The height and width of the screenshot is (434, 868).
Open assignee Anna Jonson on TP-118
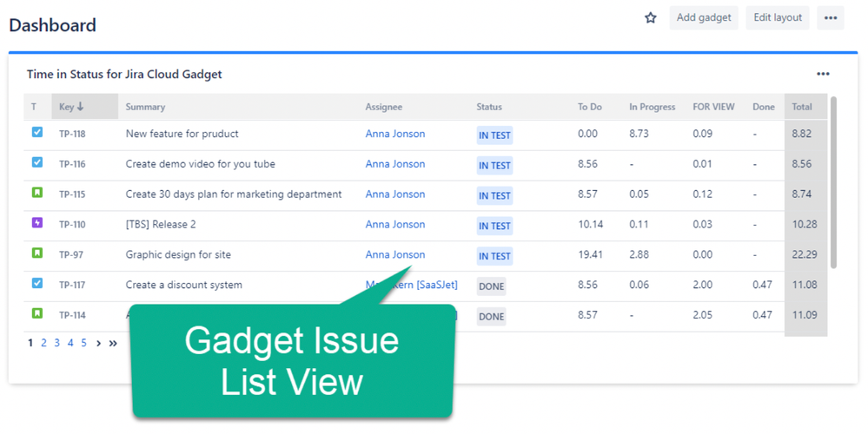(x=395, y=134)
